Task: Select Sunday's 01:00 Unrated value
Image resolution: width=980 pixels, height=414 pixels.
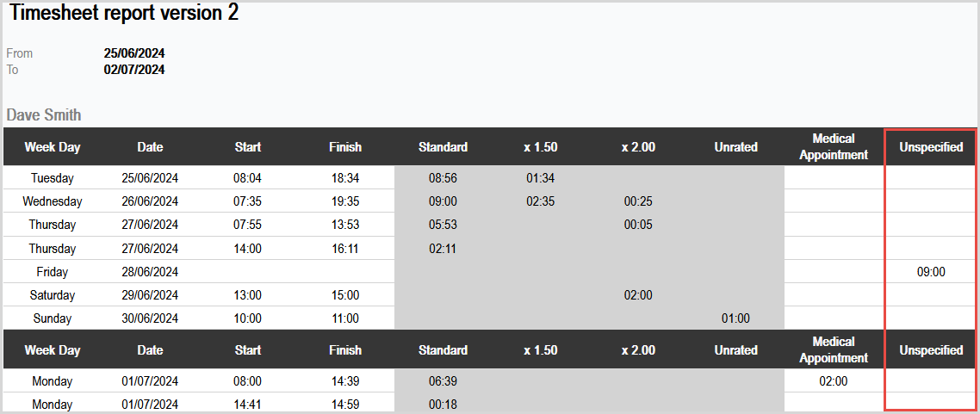Action: click(x=735, y=318)
